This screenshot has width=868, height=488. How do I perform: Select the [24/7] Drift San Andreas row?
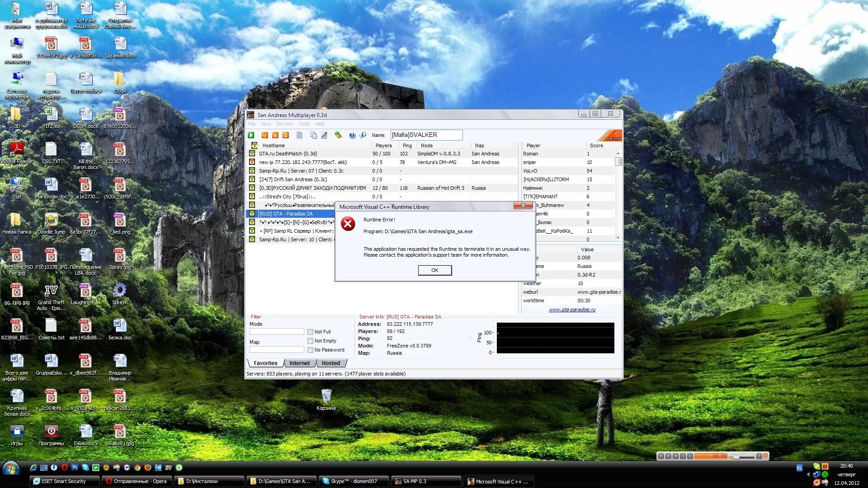(x=382, y=179)
